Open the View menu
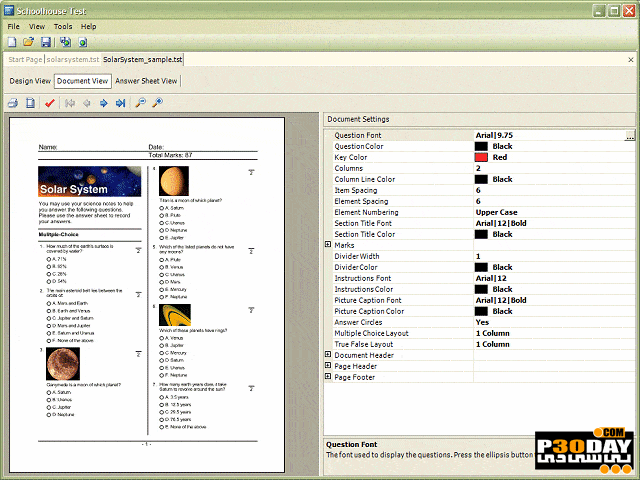 point(37,27)
